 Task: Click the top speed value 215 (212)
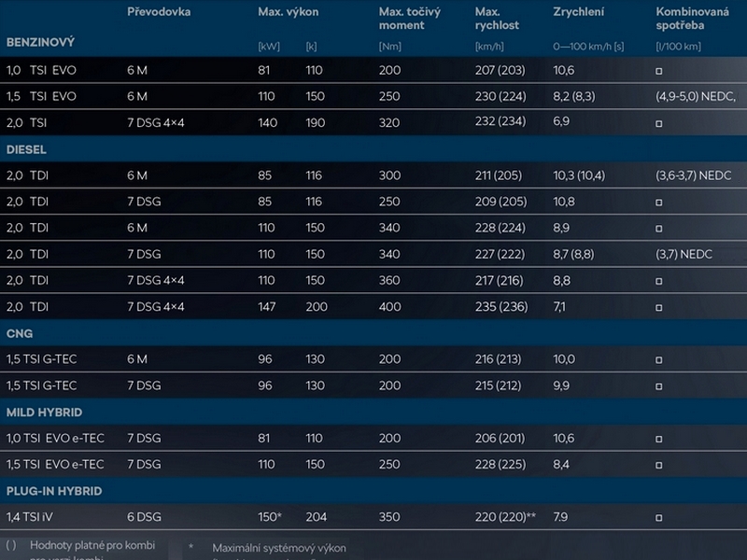[499, 385]
